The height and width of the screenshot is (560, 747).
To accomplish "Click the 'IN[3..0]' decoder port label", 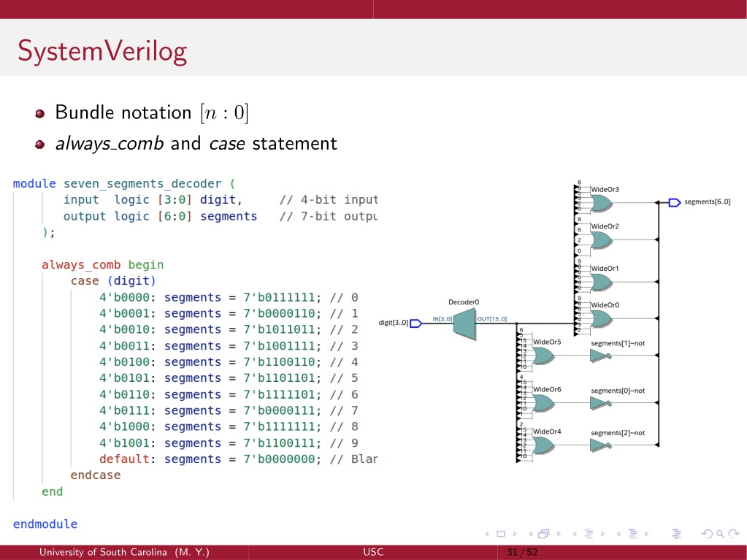I will pyautogui.click(x=442, y=319).
